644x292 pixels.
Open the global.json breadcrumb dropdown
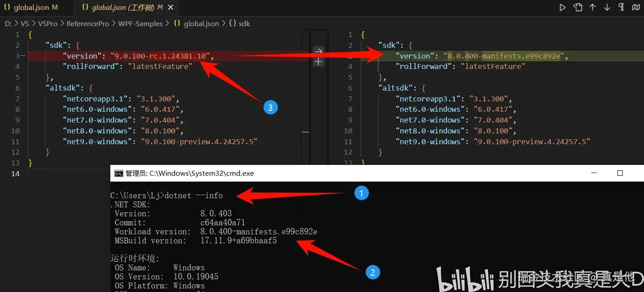201,23
